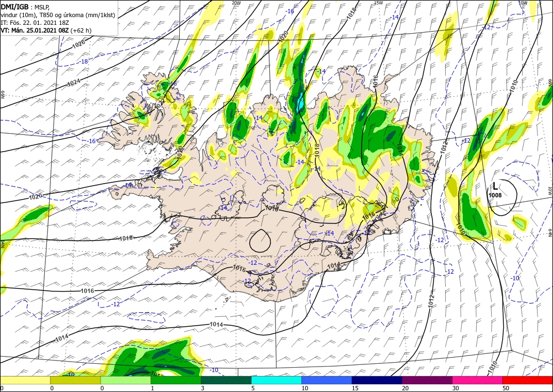Click the red legend swatch
Screen dimensions: 553x392
528,380
